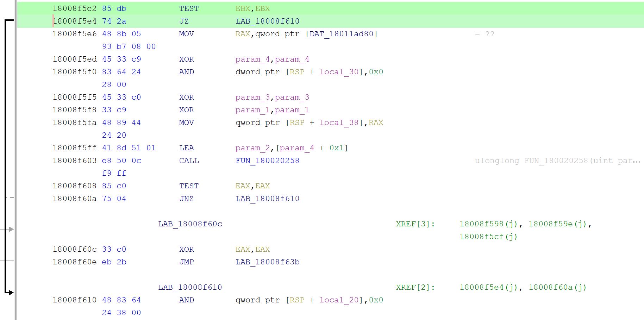Click the AND mnemonic at address 18008f610
644x320 pixels.
pos(187,300)
